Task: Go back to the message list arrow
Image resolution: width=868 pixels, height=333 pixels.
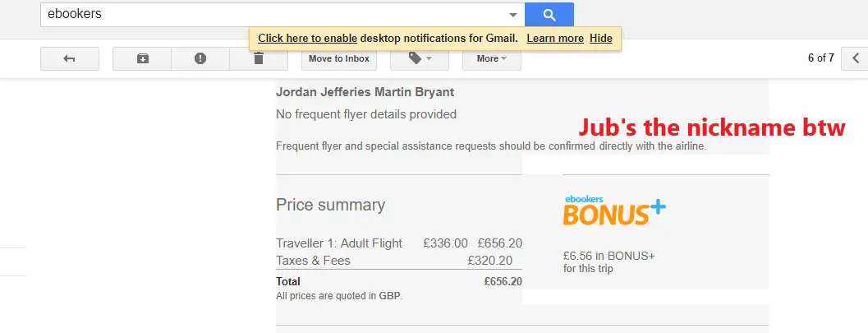Action: tap(69, 58)
